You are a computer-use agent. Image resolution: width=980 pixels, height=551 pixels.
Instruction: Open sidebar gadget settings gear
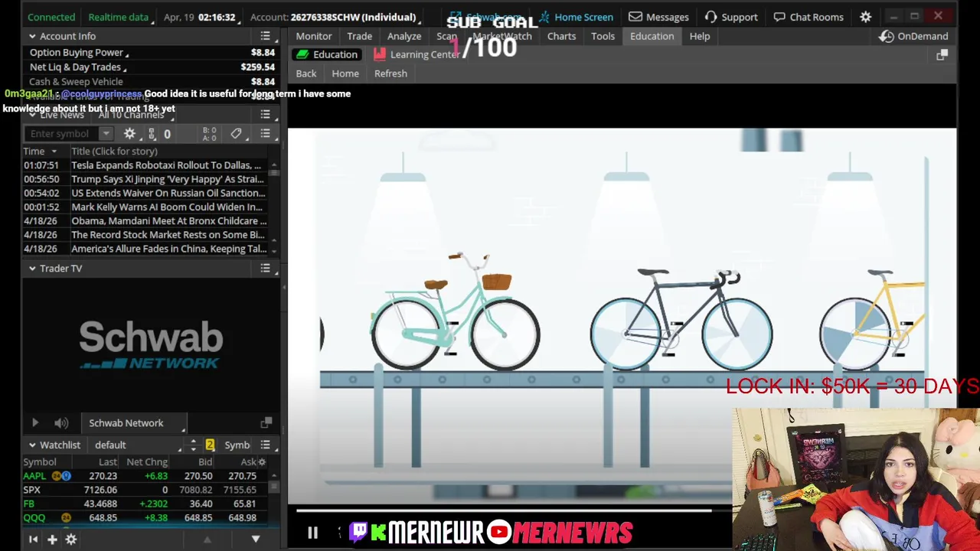click(70, 540)
